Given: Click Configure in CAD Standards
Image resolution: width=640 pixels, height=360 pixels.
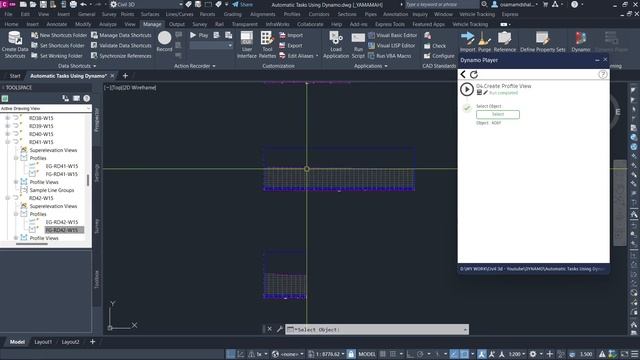Looking at the screenshot, I should pyautogui.click(x=439, y=56).
